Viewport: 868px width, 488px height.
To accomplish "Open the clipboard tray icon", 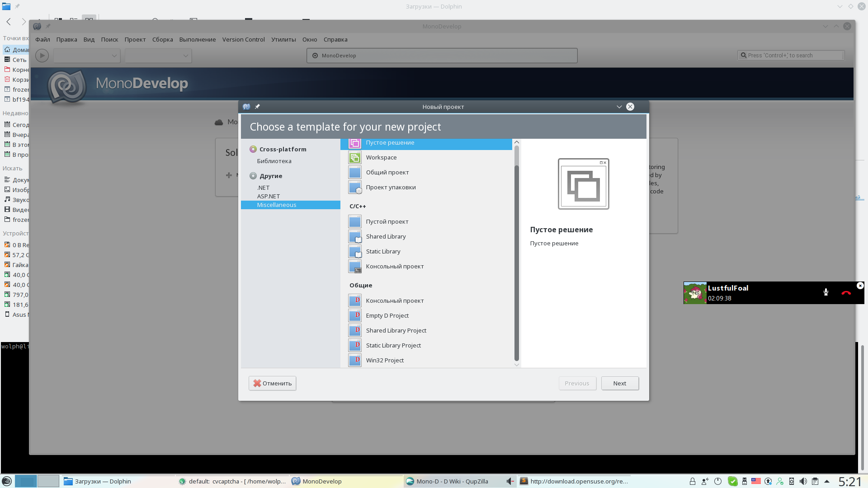I will click(x=815, y=481).
